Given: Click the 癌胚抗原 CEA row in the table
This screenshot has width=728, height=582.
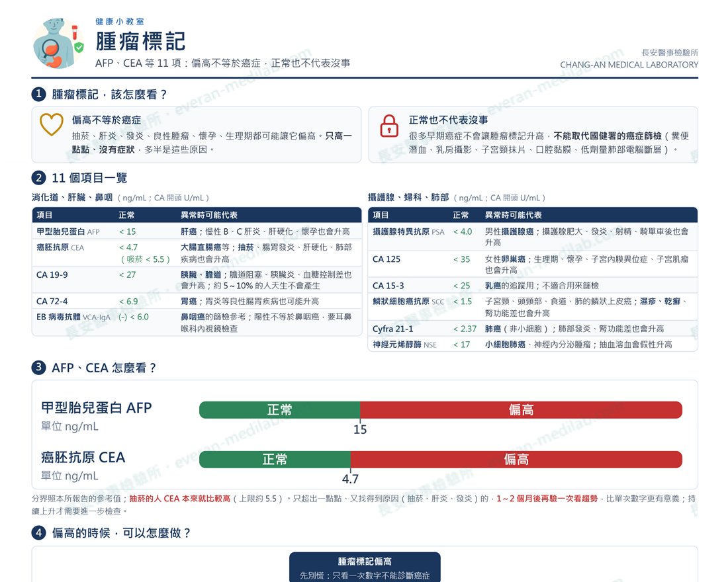Looking at the screenshot, I should [x=197, y=253].
